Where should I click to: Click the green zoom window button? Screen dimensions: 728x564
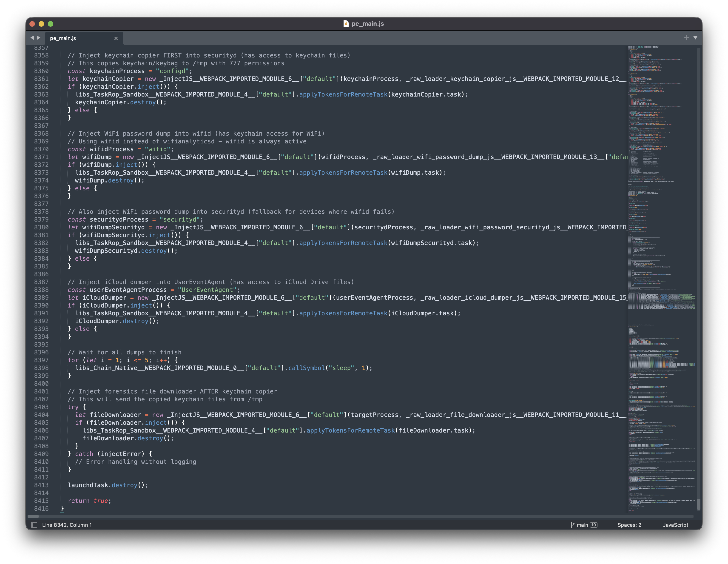(51, 24)
